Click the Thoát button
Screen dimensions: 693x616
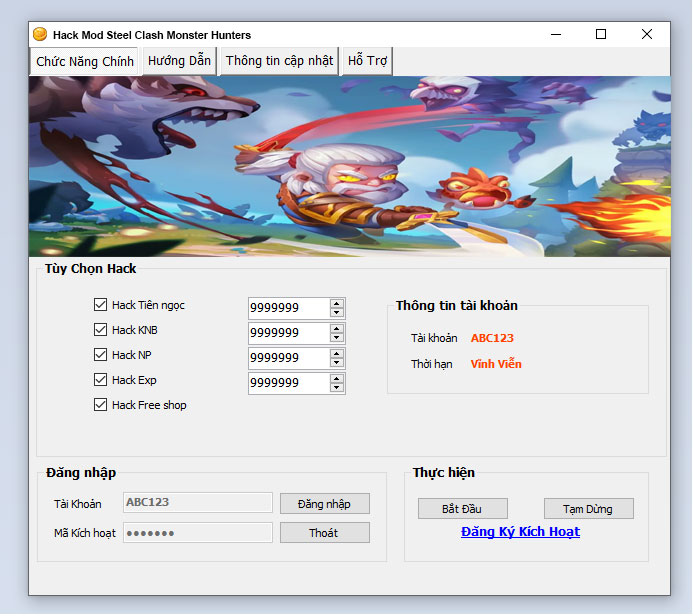coord(325,533)
